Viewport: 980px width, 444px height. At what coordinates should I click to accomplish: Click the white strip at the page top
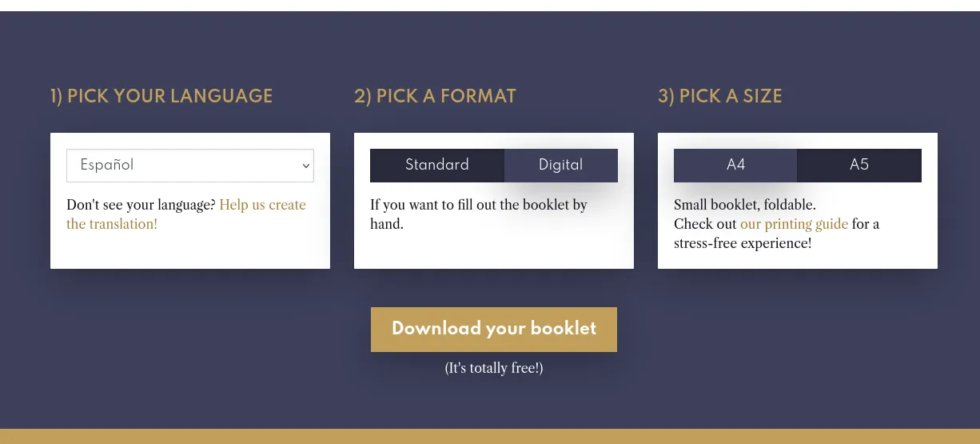(490, 5)
